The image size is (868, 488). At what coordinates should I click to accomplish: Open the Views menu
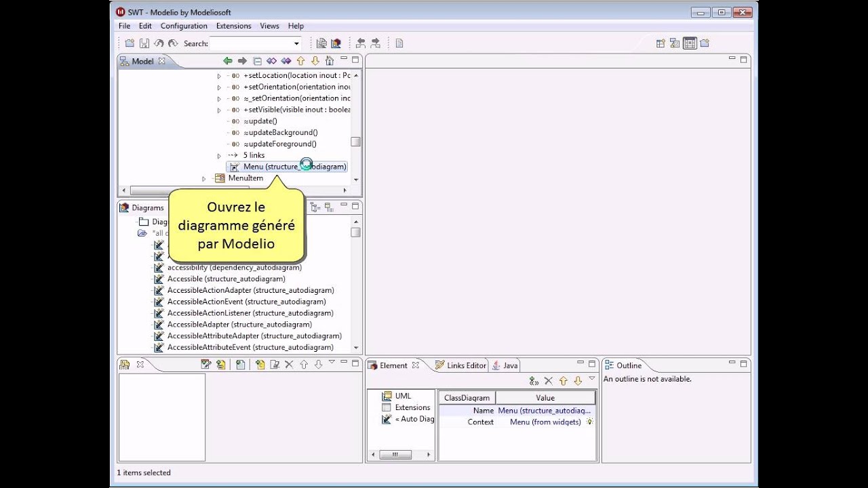click(x=269, y=26)
